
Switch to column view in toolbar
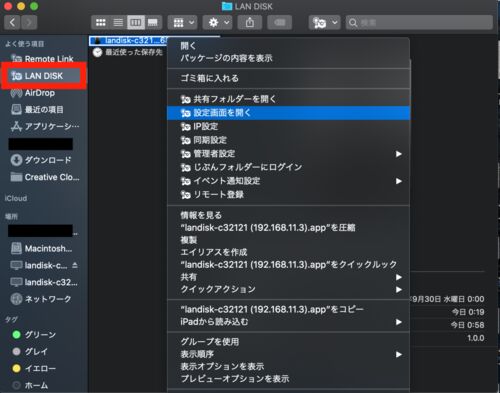pyautogui.click(x=136, y=23)
